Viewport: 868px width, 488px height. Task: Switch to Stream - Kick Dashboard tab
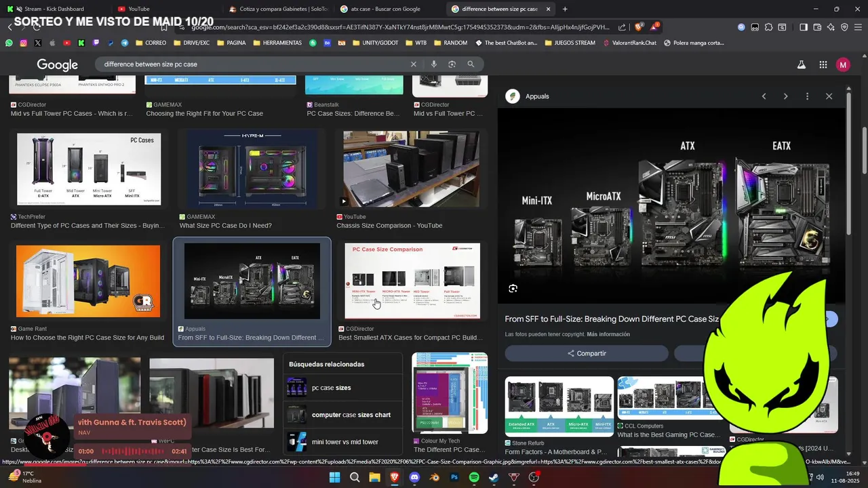54,9
